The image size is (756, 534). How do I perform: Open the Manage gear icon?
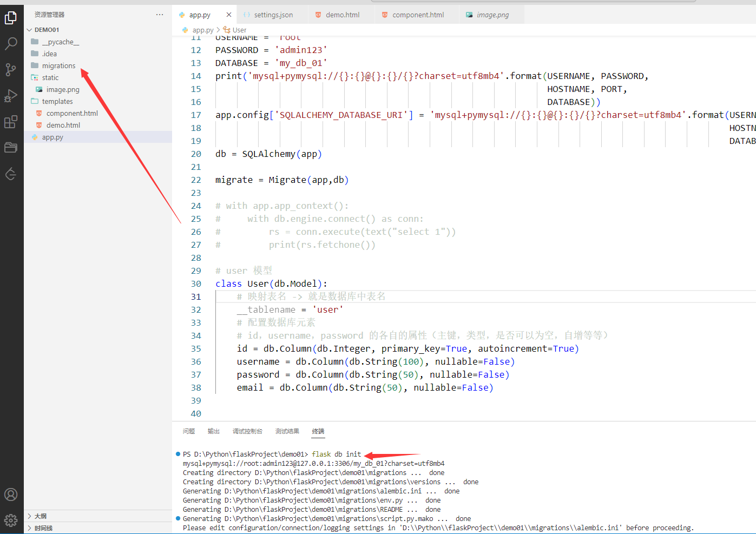(11, 520)
